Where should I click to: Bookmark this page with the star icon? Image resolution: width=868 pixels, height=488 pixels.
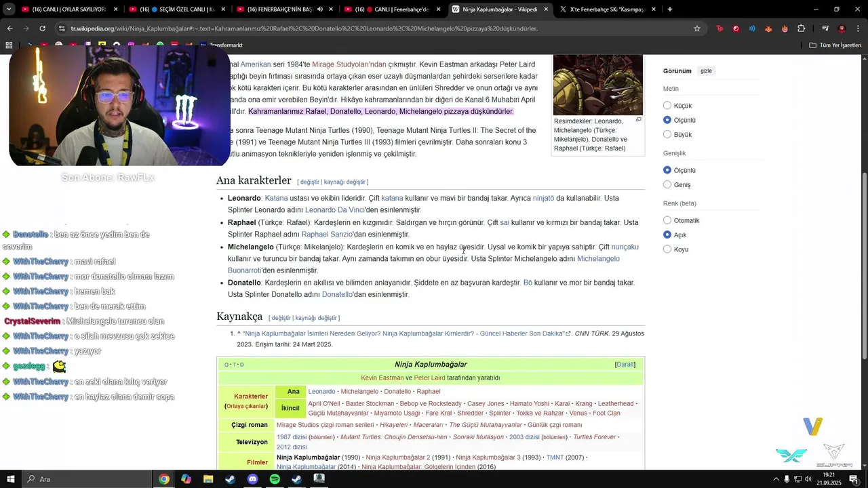click(x=697, y=28)
